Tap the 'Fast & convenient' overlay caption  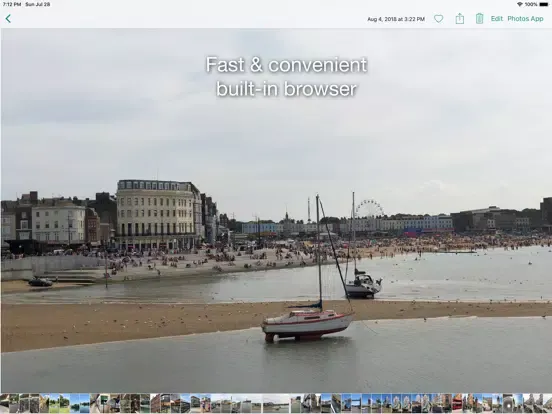pyautogui.click(x=286, y=65)
